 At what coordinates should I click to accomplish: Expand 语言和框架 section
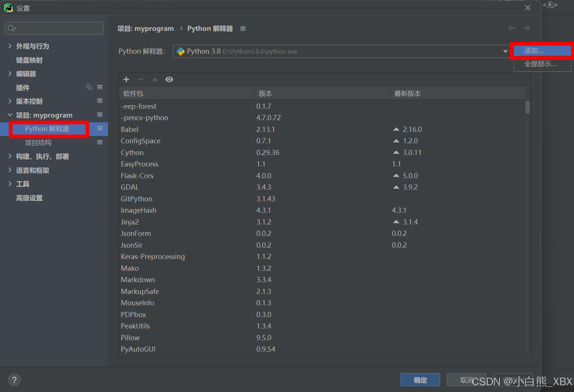10,170
